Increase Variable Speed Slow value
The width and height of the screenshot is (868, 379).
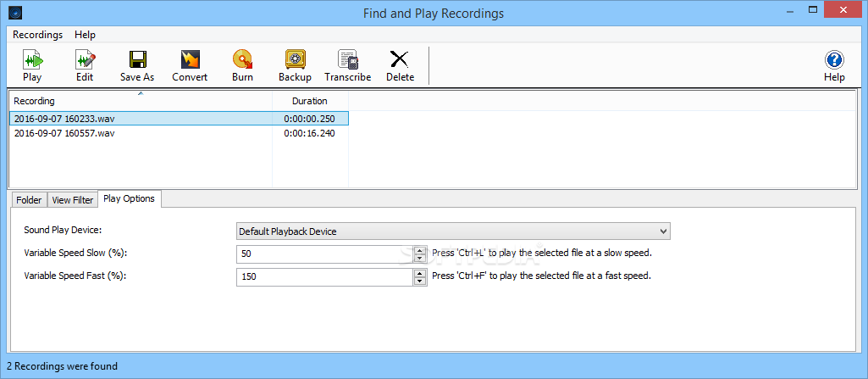pos(420,250)
